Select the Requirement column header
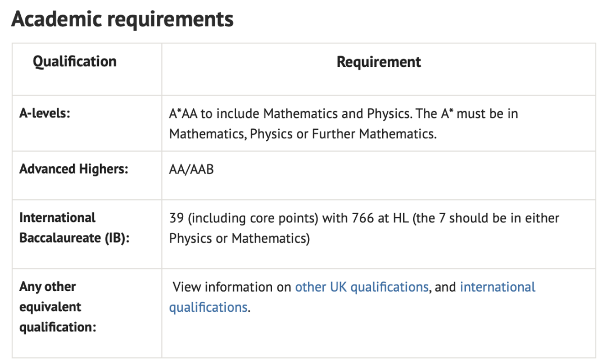607x364 pixels. pyautogui.click(x=379, y=62)
